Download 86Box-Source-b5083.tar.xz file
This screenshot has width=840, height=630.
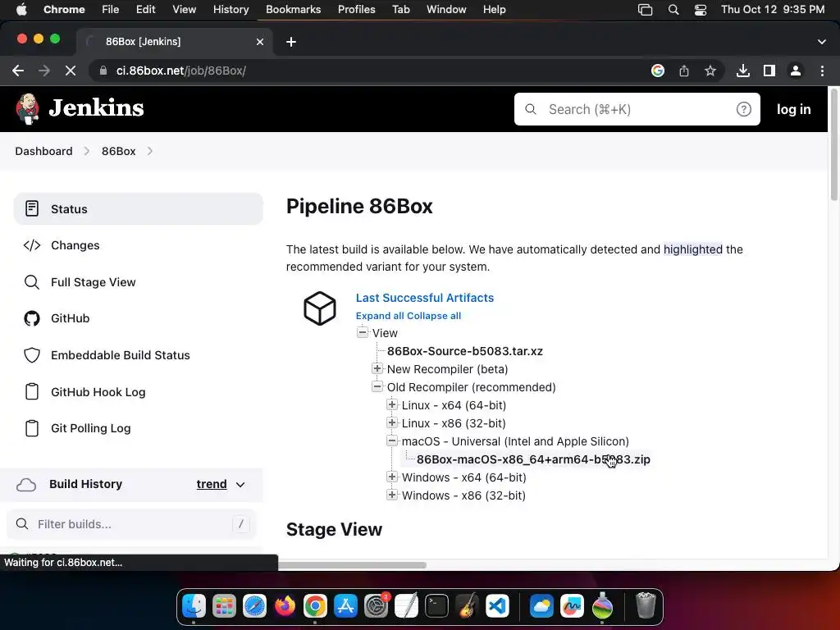coord(464,351)
